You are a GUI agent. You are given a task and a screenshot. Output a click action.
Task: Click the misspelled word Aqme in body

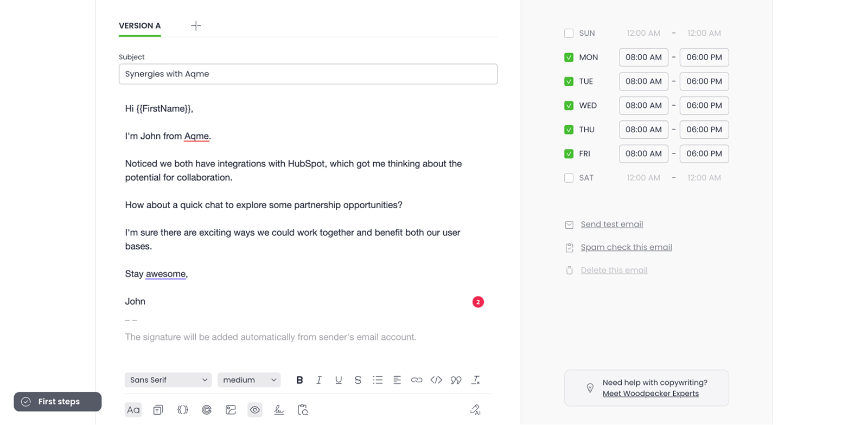click(196, 137)
